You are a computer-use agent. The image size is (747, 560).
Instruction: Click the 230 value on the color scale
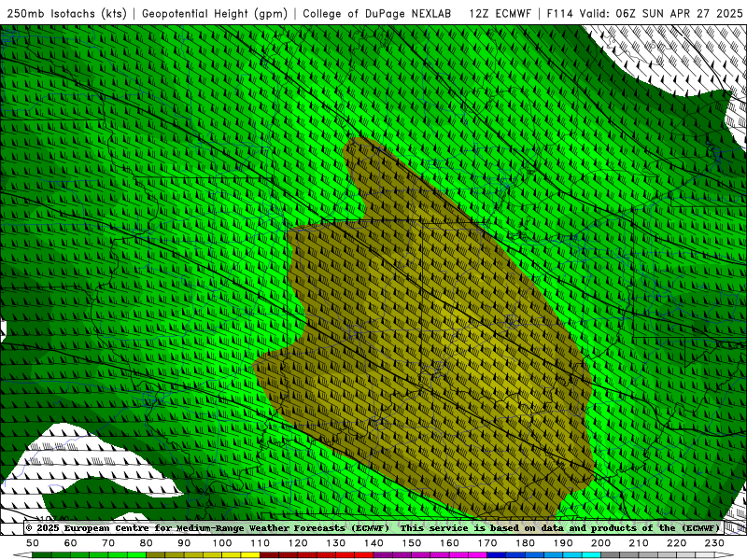(714, 543)
